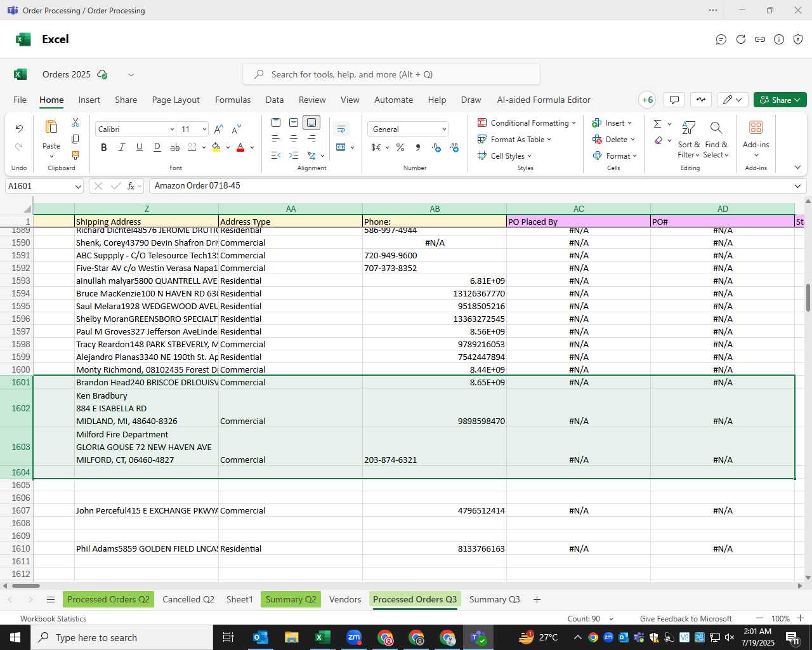Switch to the Summary Q3 sheet tab

pyautogui.click(x=495, y=599)
